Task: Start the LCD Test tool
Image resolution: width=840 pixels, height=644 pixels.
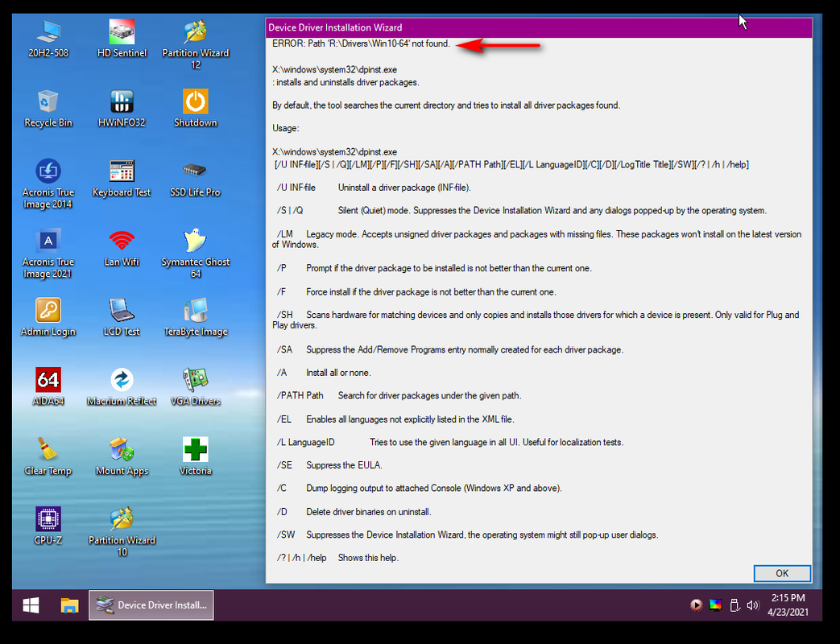Action: pos(122,317)
